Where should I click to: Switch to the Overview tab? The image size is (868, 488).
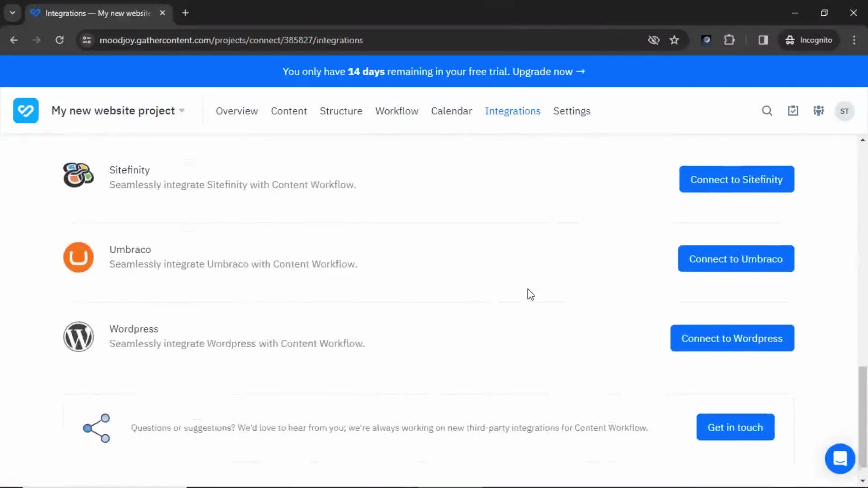237,111
